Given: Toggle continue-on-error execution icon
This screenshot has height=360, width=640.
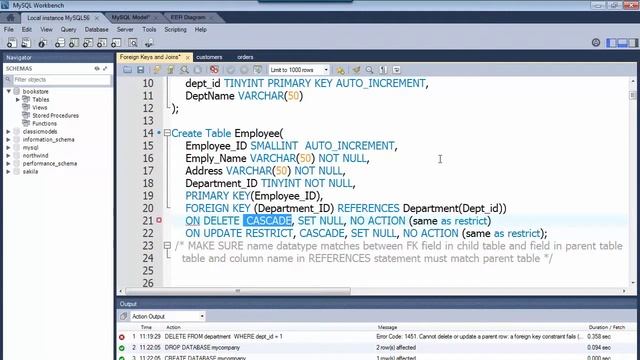Looking at the screenshot, I should pos(214,70).
